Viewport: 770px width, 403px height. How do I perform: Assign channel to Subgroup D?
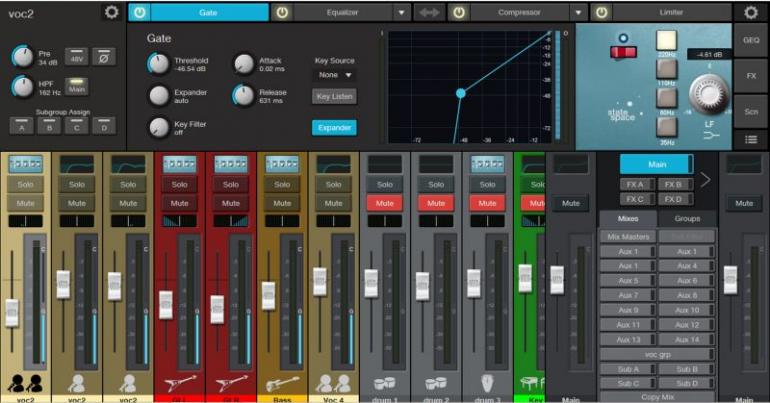pos(104,126)
